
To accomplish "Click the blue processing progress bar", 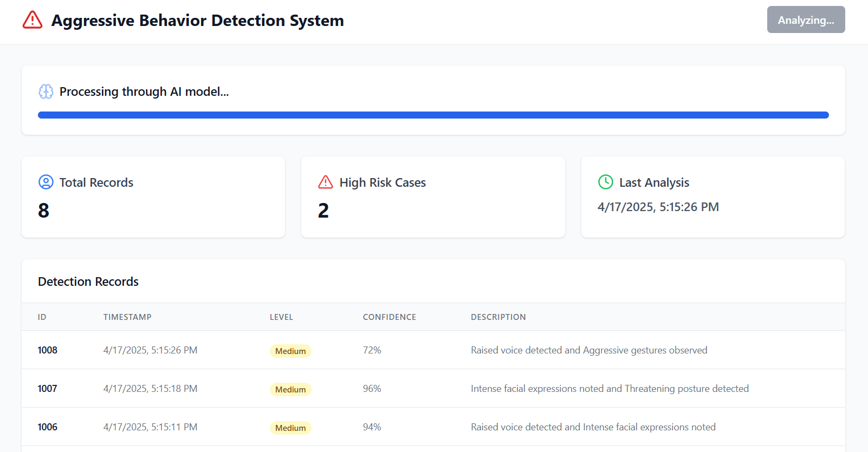I will [x=433, y=115].
